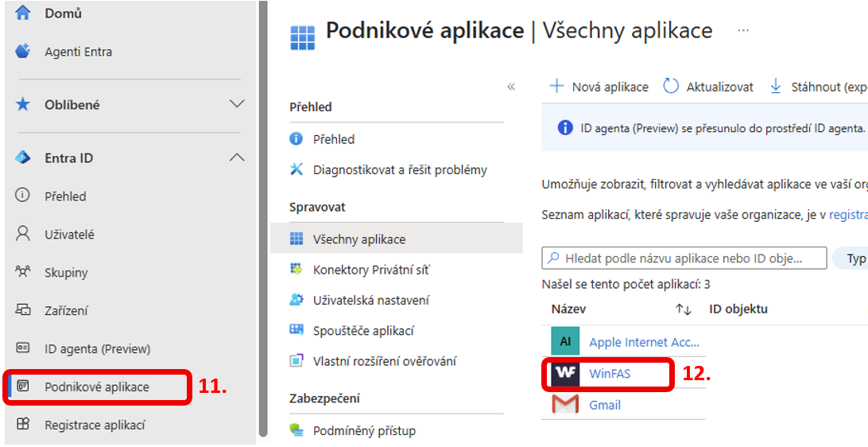Screen dimensions: 868x447
Task: Click the Uživatelé person icon
Action: [x=23, y=235]
